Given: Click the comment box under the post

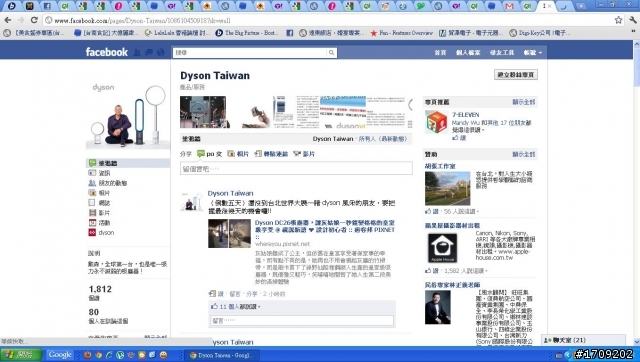Looking at the screenshot, I should (302, 320).
